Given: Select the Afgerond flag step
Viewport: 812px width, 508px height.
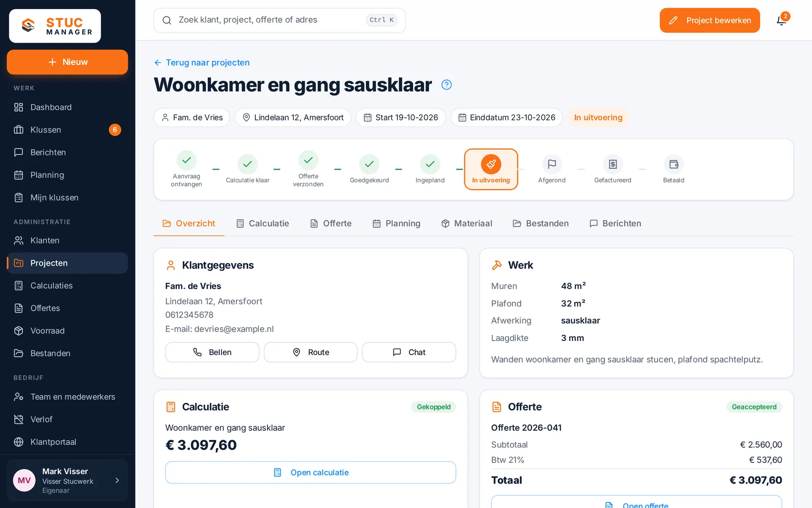Looking at the screenshot, I should tap(552, 169).
